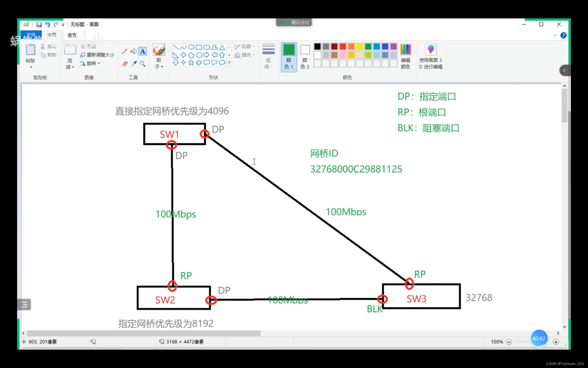The image size is (588, 368).
Task: Choose the Rounded rectangle shape
Action: [206, 47]
